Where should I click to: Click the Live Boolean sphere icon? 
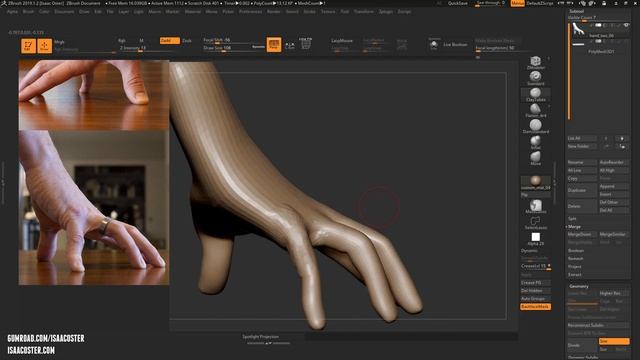point(434,44)
